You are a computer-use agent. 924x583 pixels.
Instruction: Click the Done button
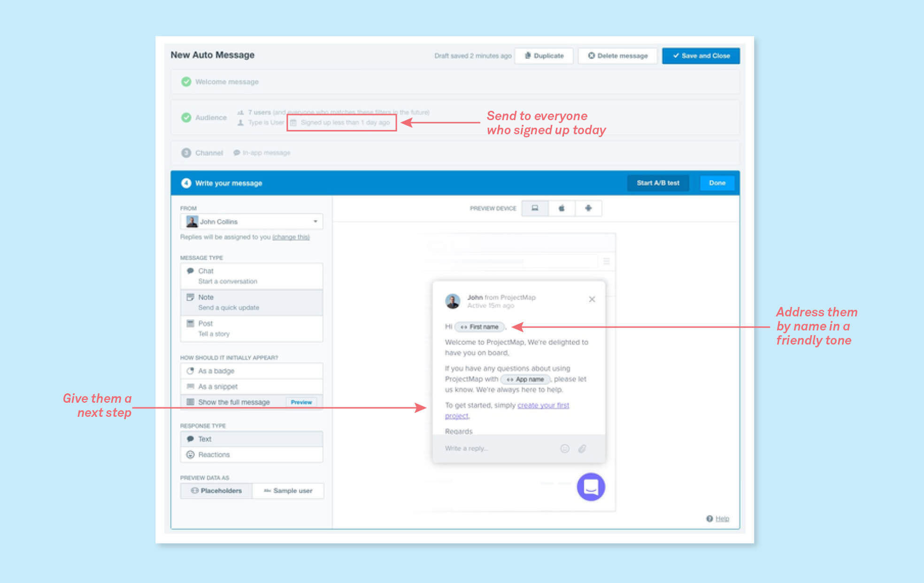tap(717, 183)
